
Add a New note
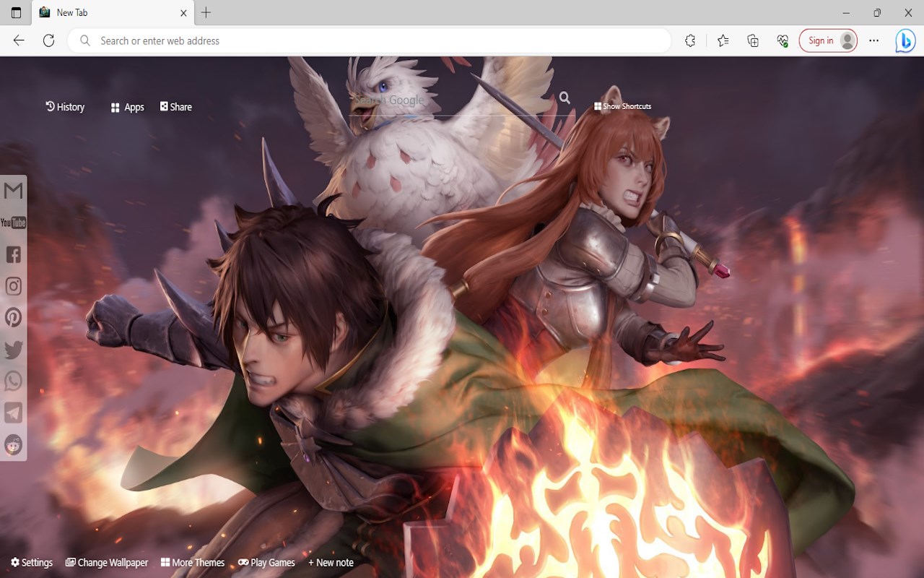[x=331, y=563]
